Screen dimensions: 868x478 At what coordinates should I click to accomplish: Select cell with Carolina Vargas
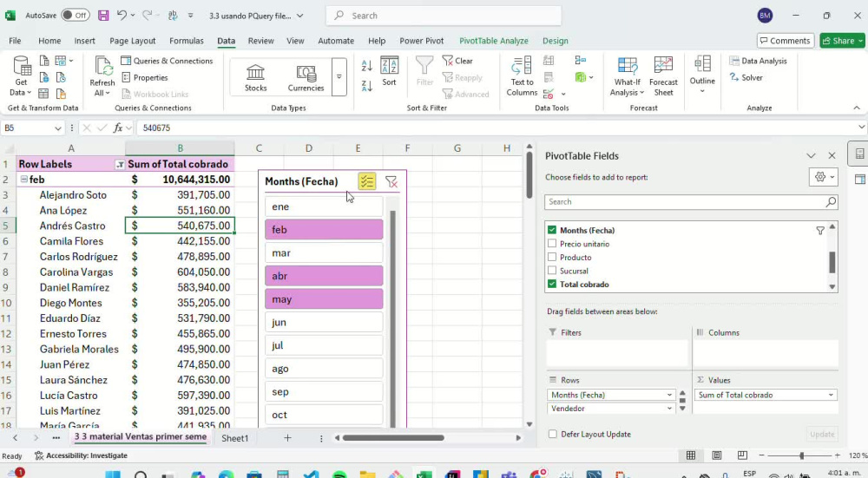point(71,272)
